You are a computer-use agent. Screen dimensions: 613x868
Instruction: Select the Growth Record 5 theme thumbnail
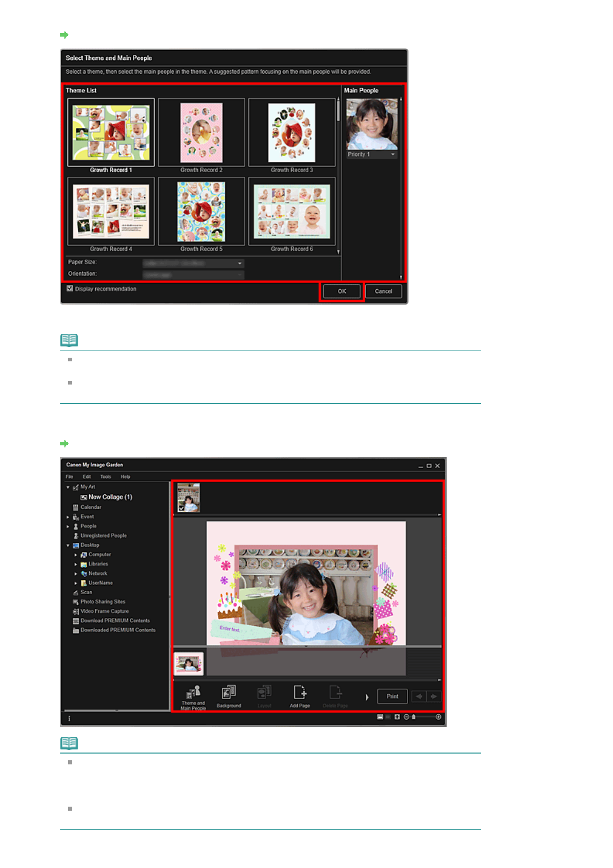coord(201,212)
